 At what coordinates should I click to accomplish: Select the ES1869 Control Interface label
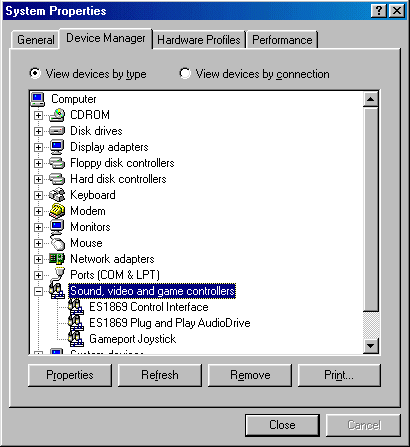(149, 307)
